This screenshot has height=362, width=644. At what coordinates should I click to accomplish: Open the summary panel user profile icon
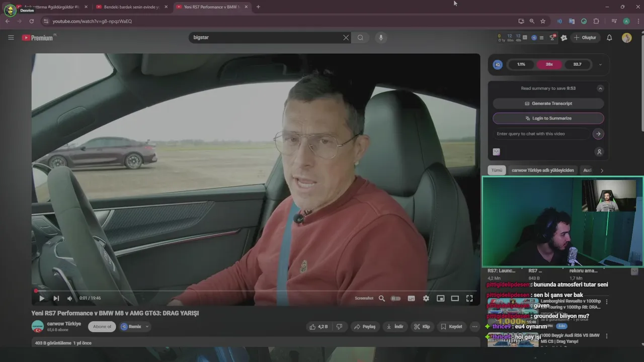pyautogui.click(x=599, y=152)
